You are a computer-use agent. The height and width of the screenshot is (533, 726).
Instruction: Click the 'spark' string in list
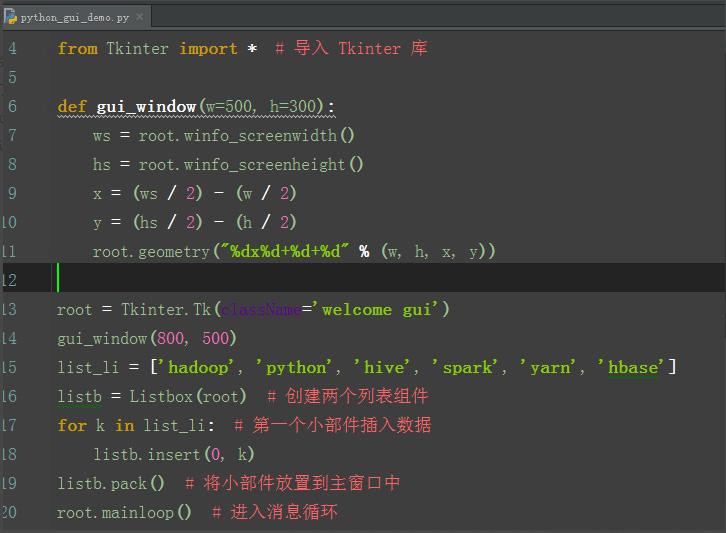pos(465,368)
